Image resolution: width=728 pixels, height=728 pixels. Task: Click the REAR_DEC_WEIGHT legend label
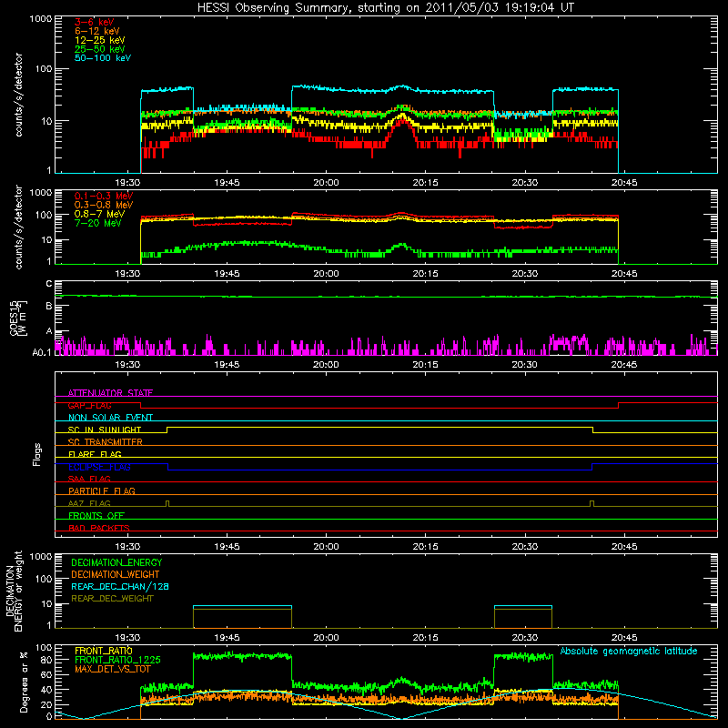[112, 599]
